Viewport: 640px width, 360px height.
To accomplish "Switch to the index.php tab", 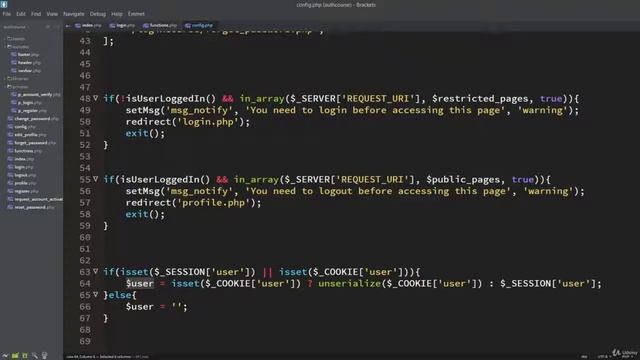I will [88, 25].
